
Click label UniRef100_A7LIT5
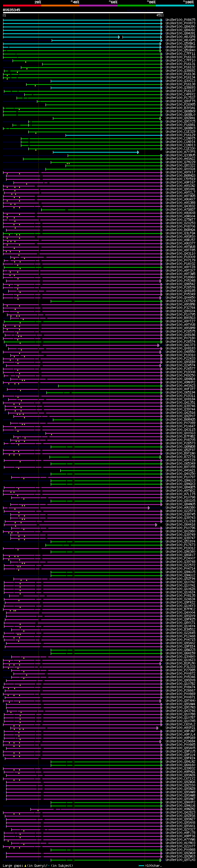pyautogui.click(x=180, y=494)
